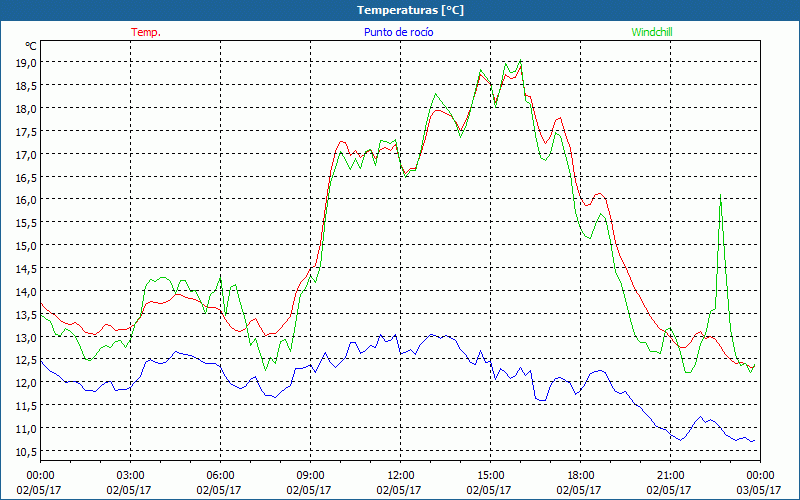
Task: Select the green Windchill legend label
Action: coord(652,32)
